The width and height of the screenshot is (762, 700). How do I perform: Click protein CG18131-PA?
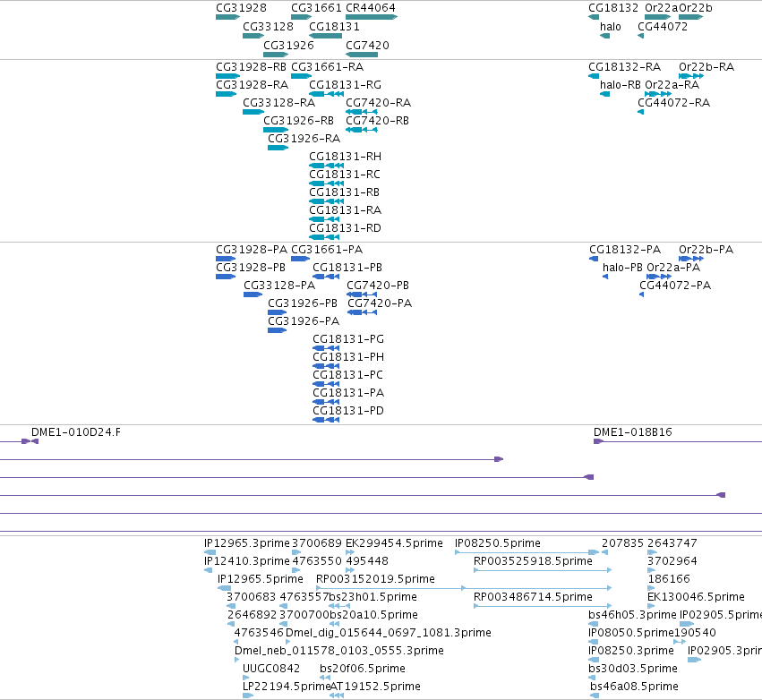326,402
